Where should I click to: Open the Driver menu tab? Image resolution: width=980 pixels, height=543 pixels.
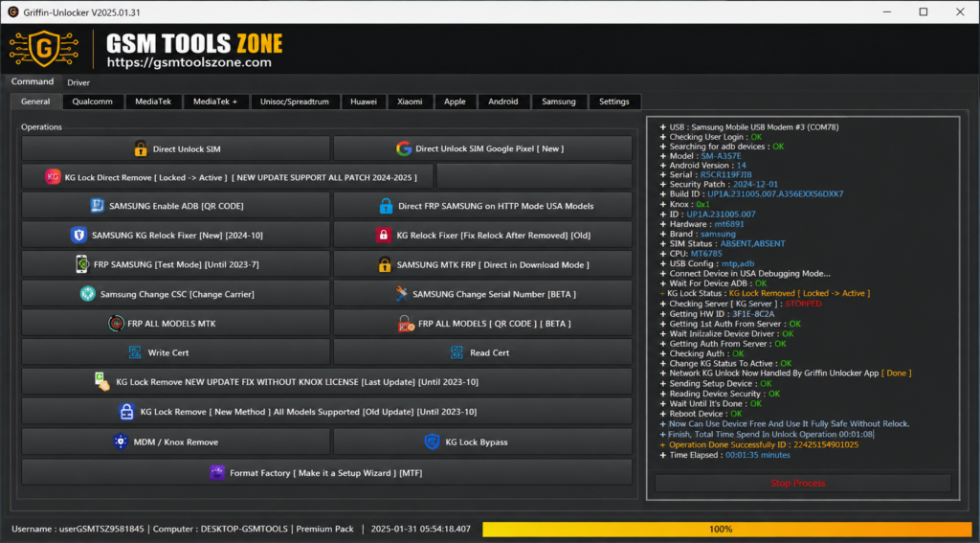[x=78, y=82]
